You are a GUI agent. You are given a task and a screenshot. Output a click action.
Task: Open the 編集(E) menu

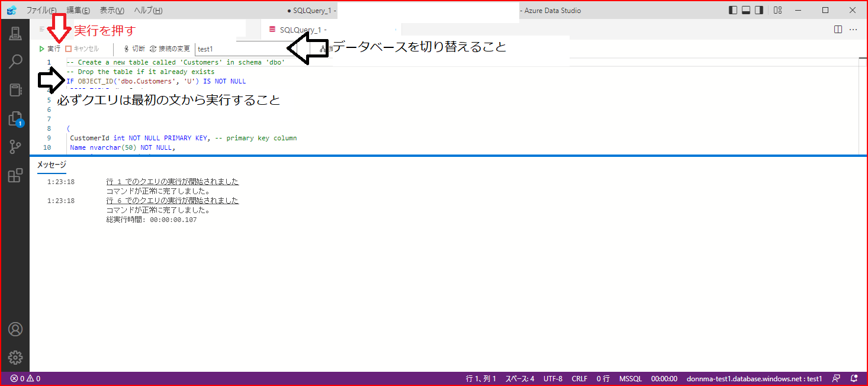[x=78, y=10]
